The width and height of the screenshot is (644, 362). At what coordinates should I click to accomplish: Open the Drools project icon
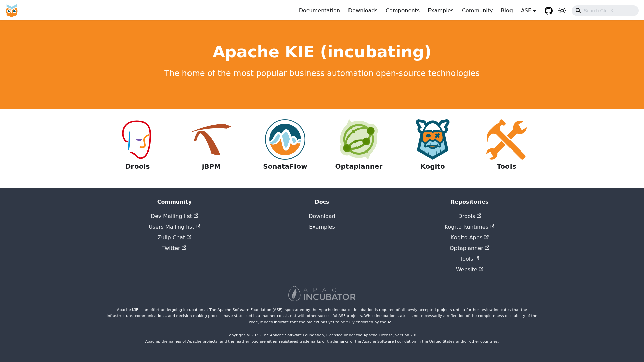tap(137, 139)
